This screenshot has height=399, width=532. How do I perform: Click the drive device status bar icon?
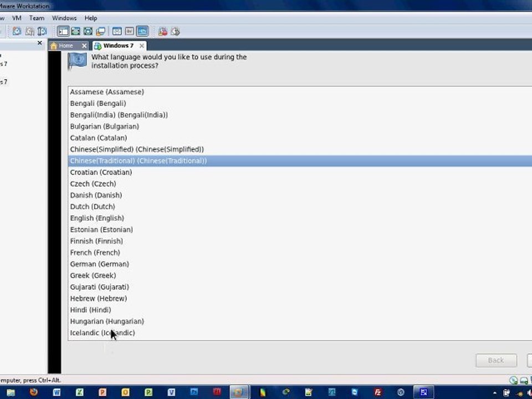[524, 380]
